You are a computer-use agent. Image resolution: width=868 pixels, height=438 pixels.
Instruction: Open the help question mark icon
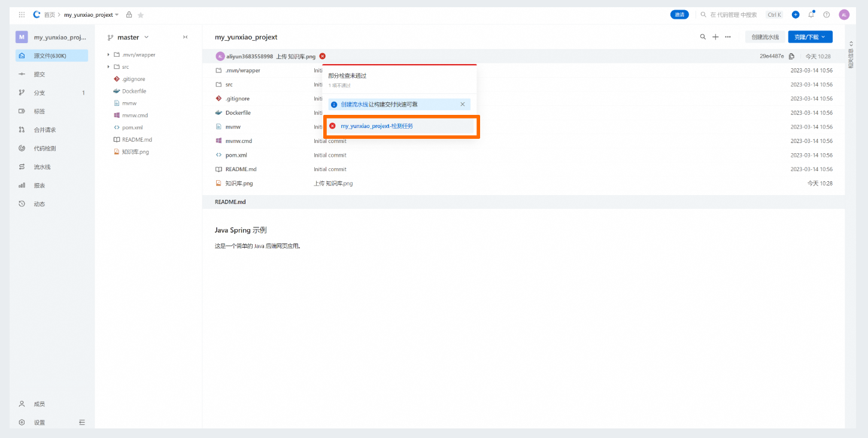pos(827,14)
